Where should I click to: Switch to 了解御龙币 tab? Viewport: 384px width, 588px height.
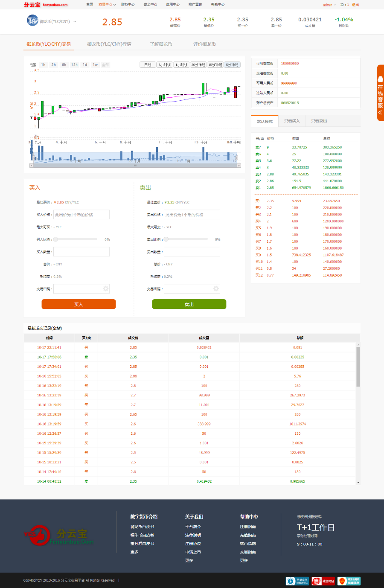(x=161, y=44)
